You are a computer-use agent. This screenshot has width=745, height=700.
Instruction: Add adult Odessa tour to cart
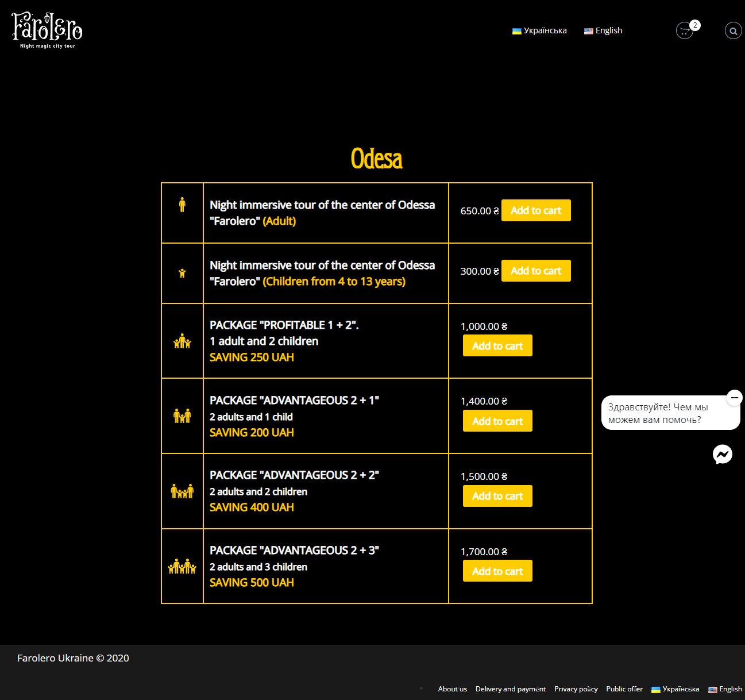tap(535, 210)
